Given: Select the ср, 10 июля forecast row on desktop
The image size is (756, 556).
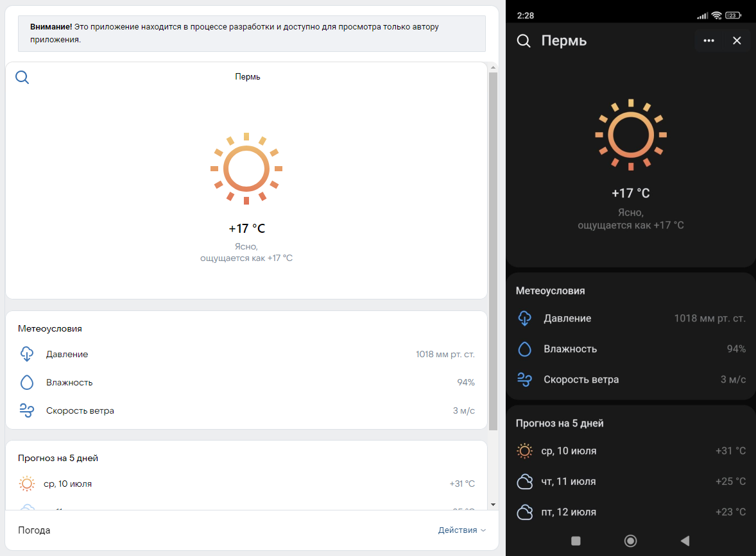Looking at the screenshot, I should [x=246, y=484].
